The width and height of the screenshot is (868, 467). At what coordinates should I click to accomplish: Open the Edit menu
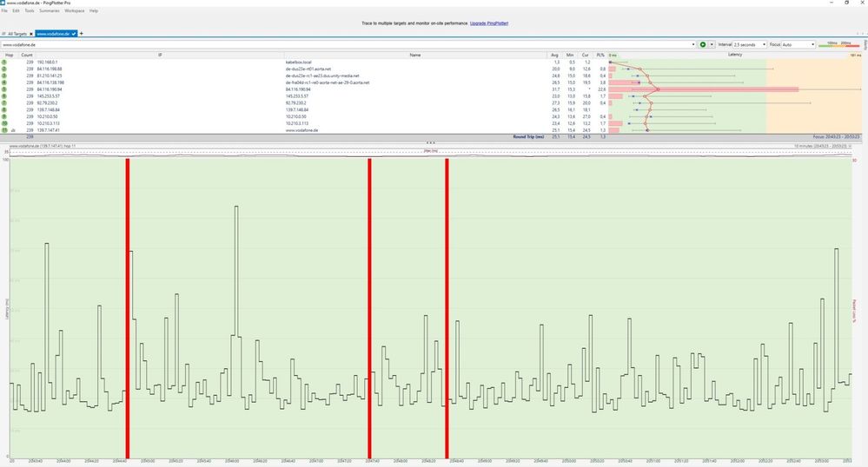pos(16,10)
